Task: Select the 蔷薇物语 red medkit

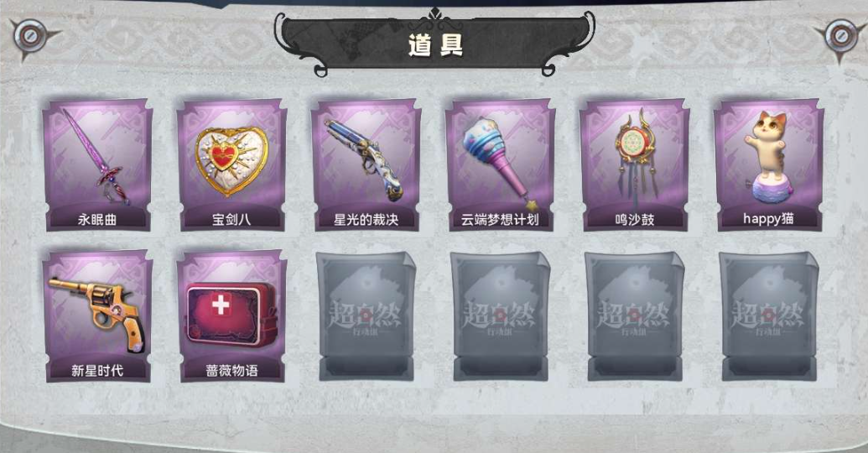Action: click(x=231, y=316)
